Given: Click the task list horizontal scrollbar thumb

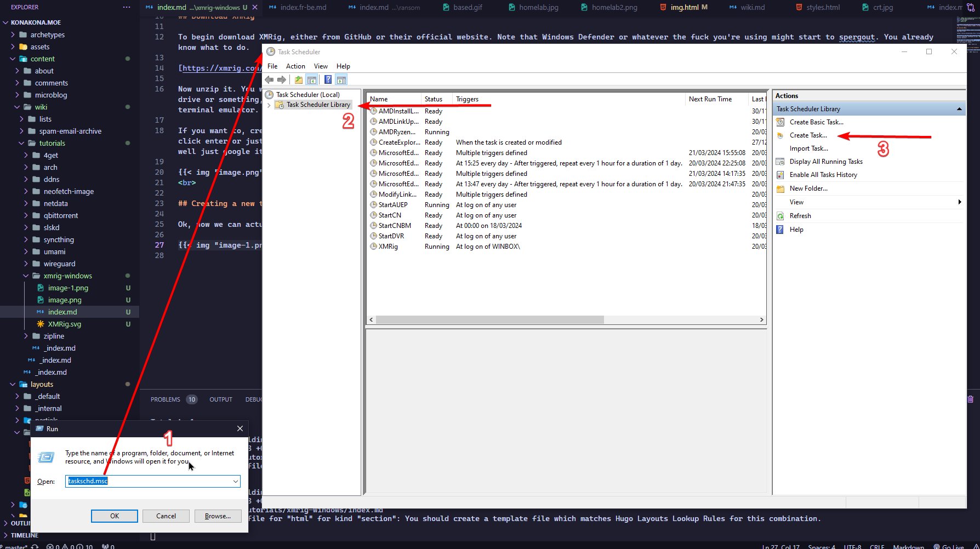Looking at the screenshot, I should pyautogui.click(x=490, y=320).
